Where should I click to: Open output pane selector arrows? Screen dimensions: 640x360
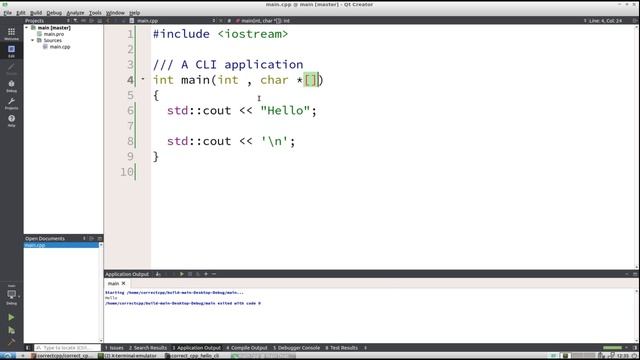(365, 348)
